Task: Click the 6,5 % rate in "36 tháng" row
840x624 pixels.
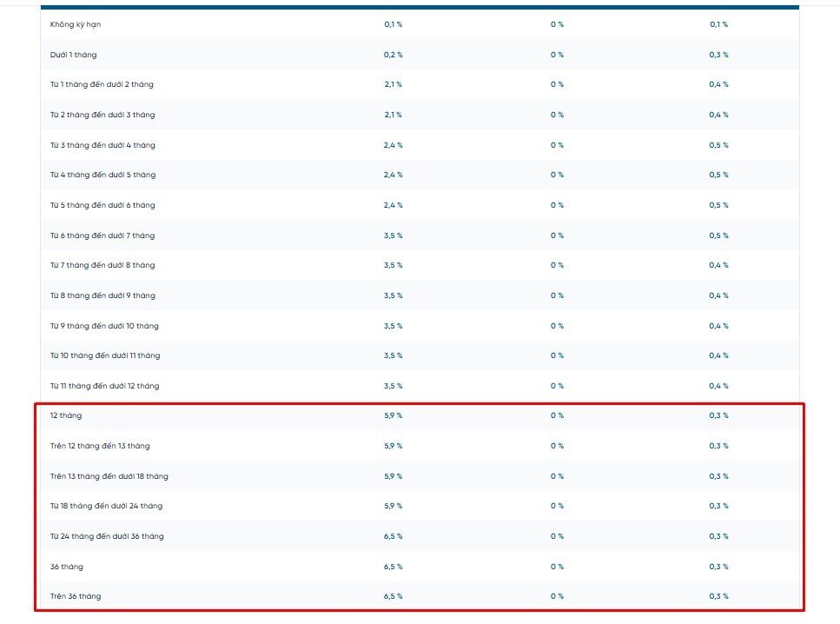Action: [x=393, y=567]
